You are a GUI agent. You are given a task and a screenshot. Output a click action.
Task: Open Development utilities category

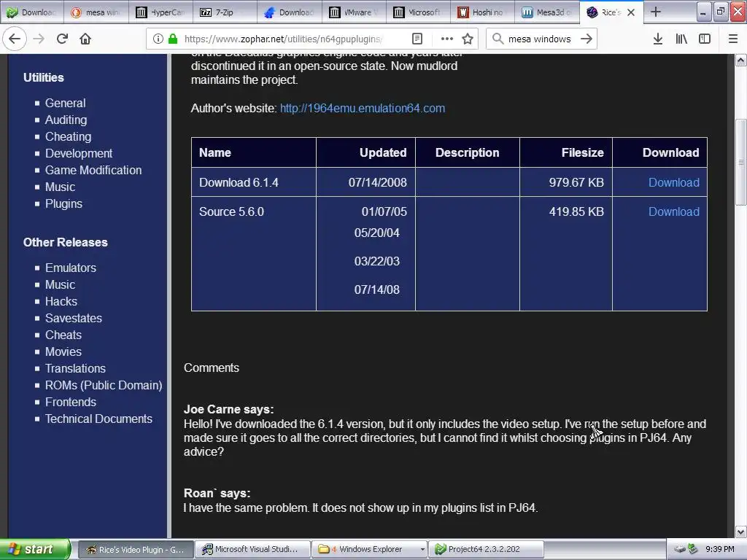pos(79,153)
